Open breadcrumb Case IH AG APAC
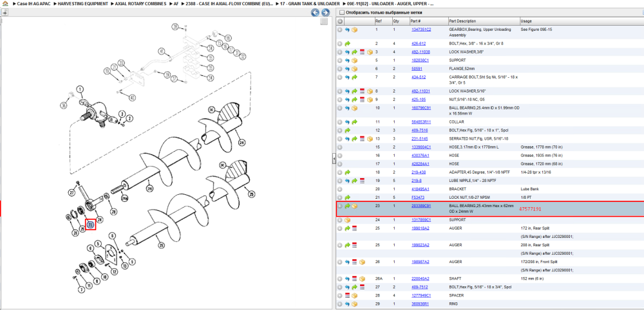 click(x=34, y=3)
